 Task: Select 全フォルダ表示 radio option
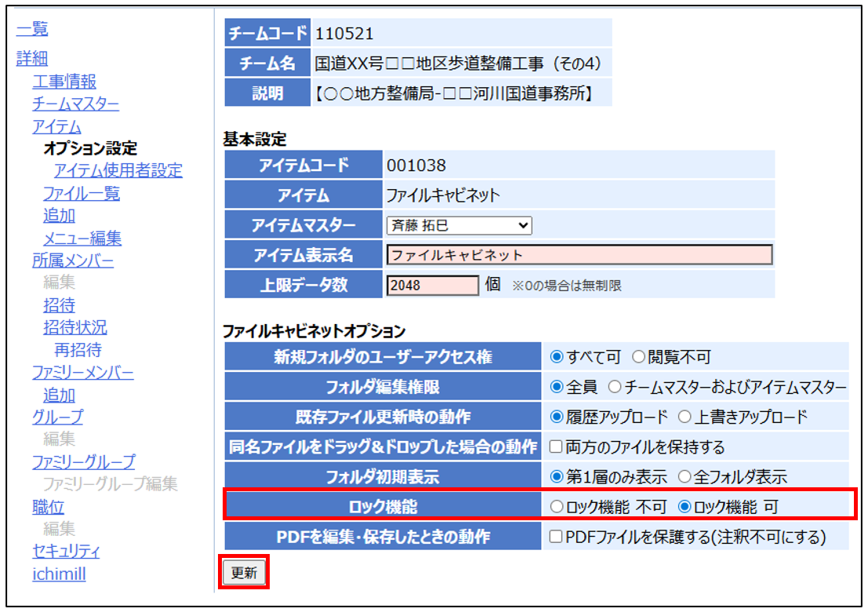(x=685, y=476)
